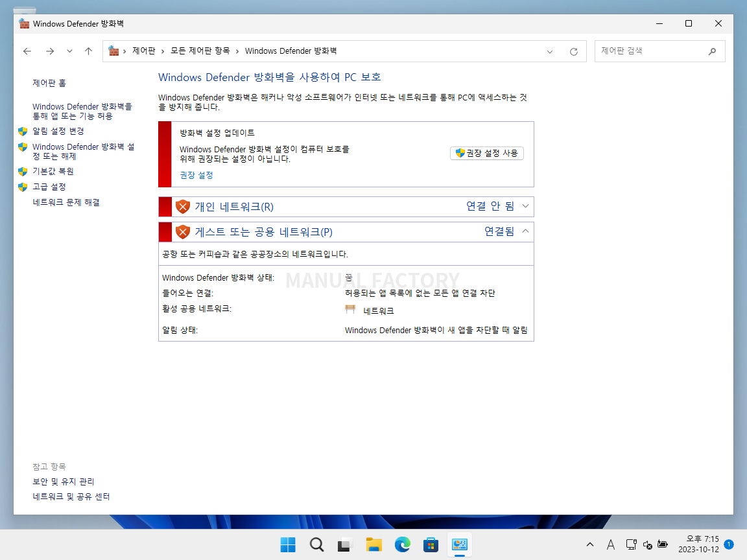This screenshot has height=560, width=747.
Task: Click muted volume tray icon
Action: point(647,544)
